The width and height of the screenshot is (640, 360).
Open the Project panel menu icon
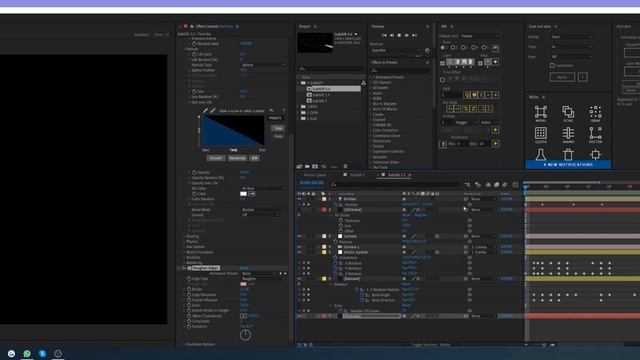point(315,27)
